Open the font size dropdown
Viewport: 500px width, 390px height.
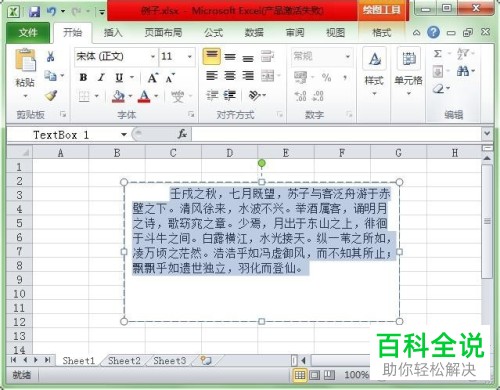pos(190,56)
